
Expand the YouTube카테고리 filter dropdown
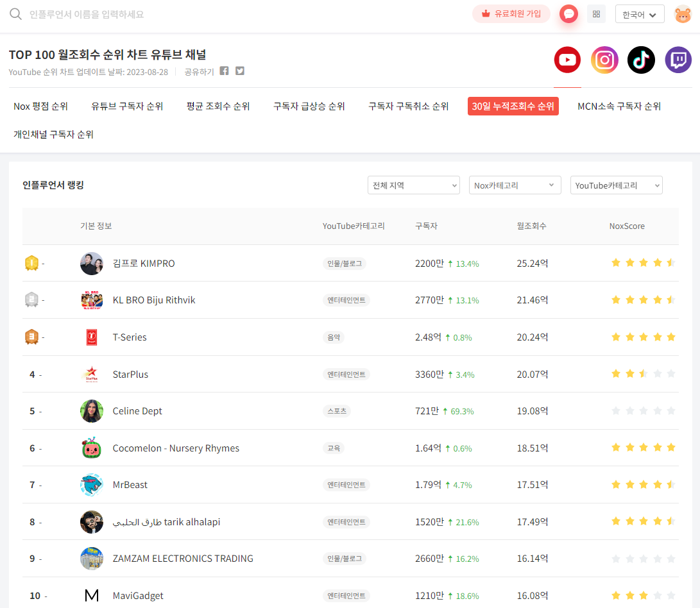point(616,185)
